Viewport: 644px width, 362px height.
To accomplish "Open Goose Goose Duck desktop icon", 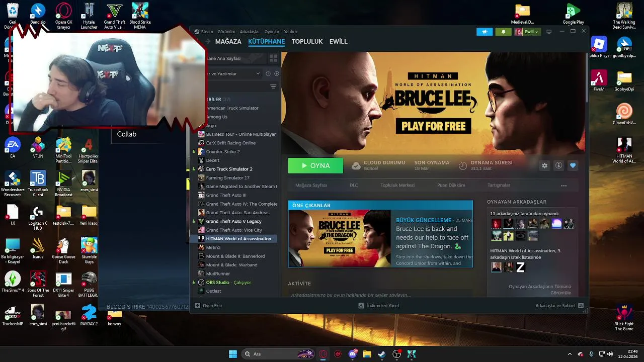I will click(x=63, y=251).
